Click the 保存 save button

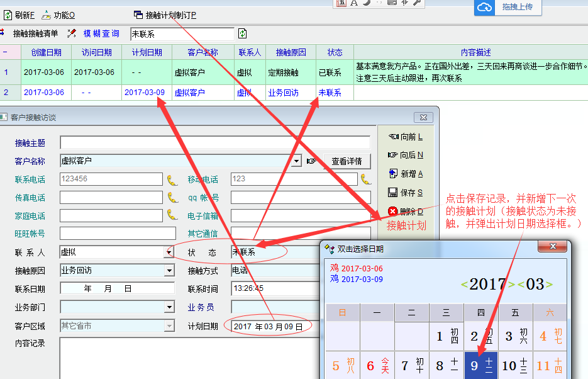(x=406, y=193)
